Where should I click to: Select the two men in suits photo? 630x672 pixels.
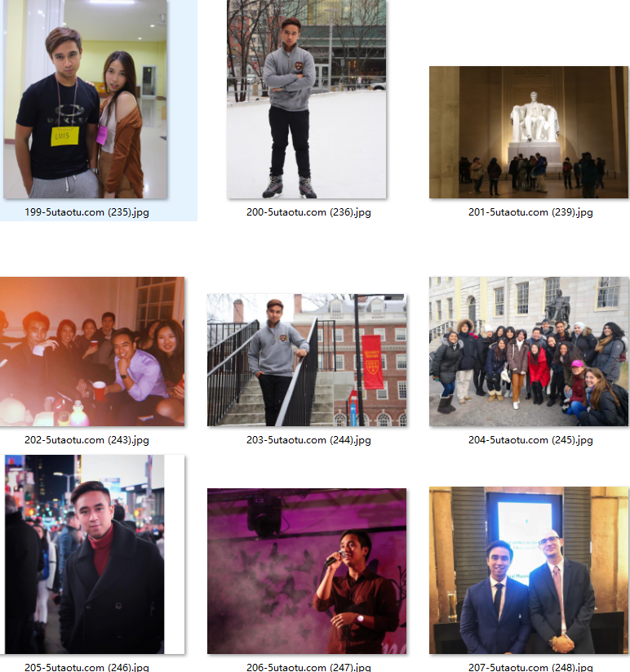click(x=529, y=570)
